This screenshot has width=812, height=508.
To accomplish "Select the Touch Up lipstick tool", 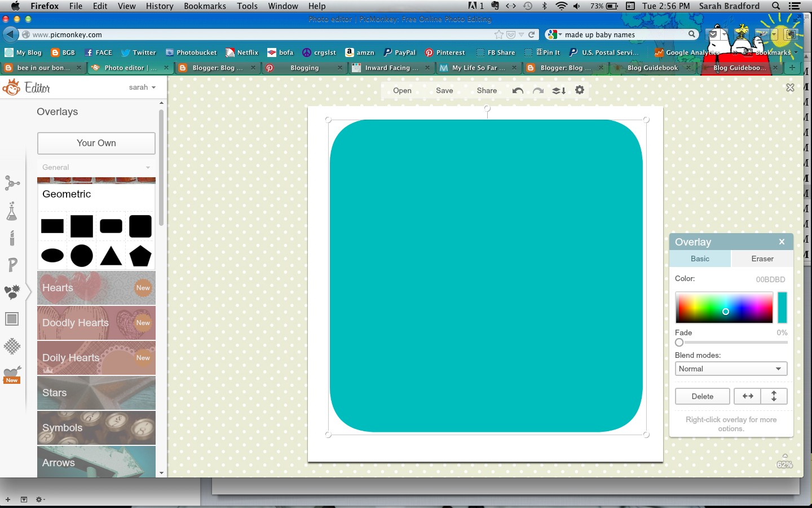I will click(12, 238).
